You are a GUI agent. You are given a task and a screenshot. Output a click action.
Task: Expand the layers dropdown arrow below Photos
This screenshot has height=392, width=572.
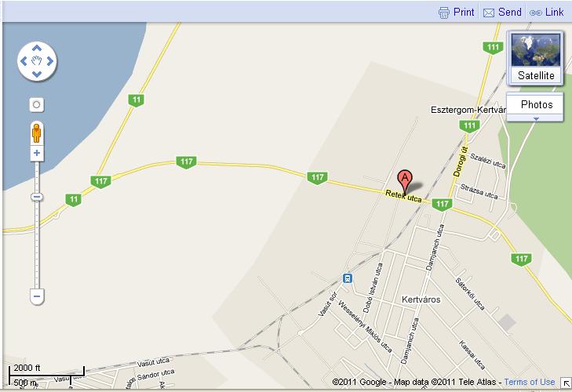536,118
